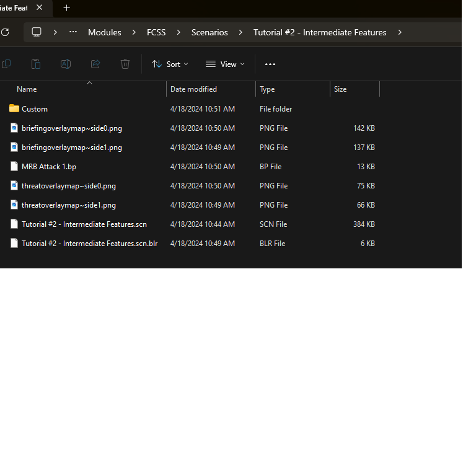Open the See more three-dots menu
This screenshot has height=476, width=476.
(270, 64)
